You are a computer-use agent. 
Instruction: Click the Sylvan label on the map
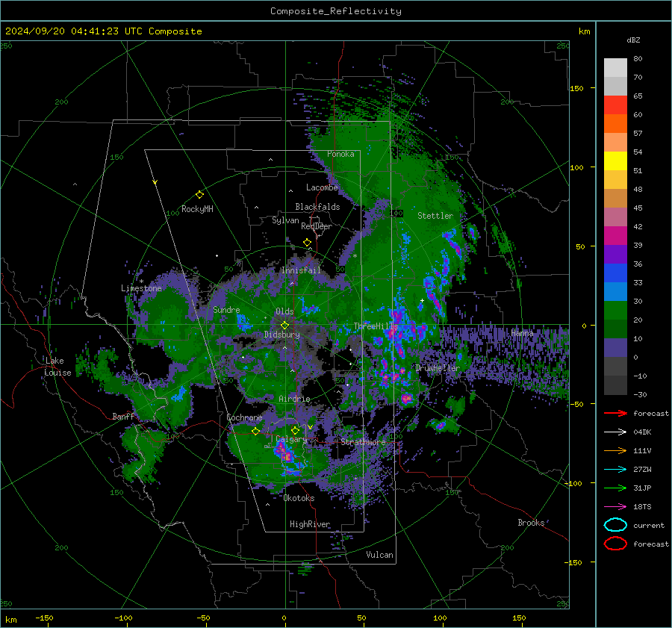[285, 220]
